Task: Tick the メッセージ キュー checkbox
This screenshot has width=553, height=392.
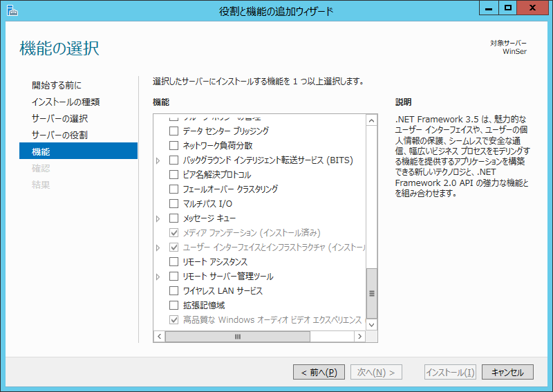Action: [174, 218]
